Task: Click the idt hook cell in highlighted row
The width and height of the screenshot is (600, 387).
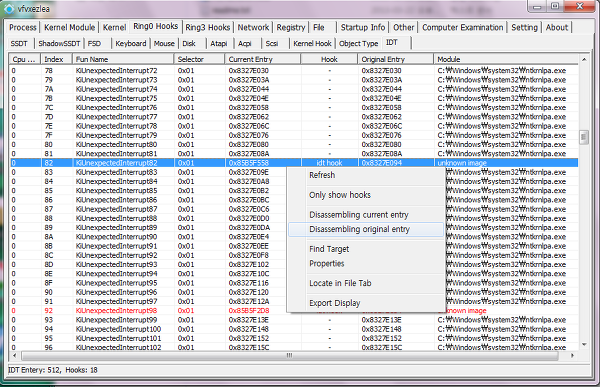Action: [x=329, y=163]
